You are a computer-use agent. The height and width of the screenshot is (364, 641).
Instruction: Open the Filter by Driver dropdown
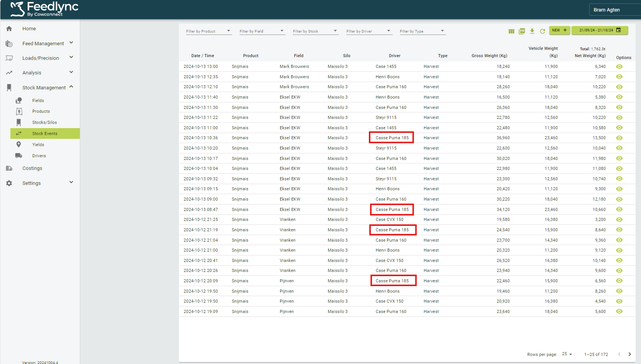coord(369,31)
